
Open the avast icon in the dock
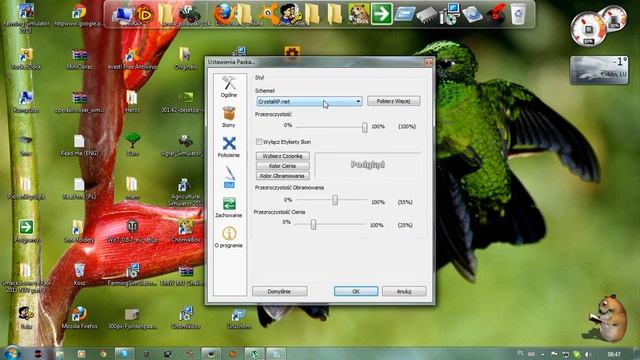268,14
